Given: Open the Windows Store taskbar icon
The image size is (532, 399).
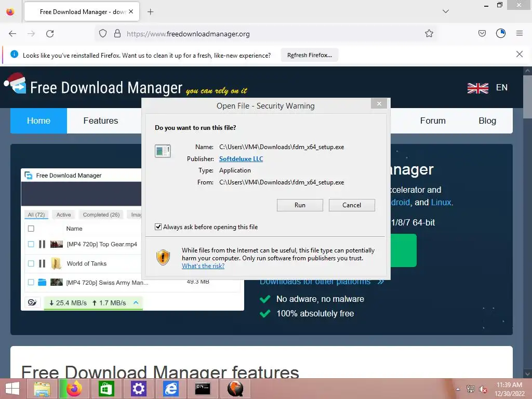Looking at the screenshot, I should (x=106, y=389).
